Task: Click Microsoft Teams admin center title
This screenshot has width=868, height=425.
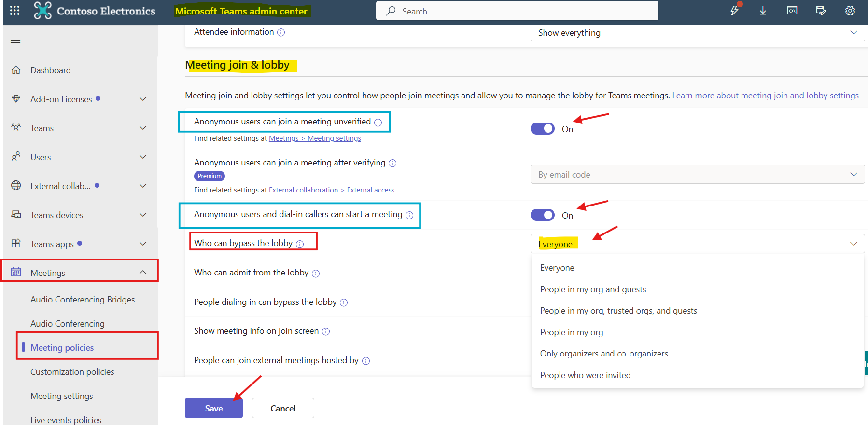Action: tap(241, 11)
